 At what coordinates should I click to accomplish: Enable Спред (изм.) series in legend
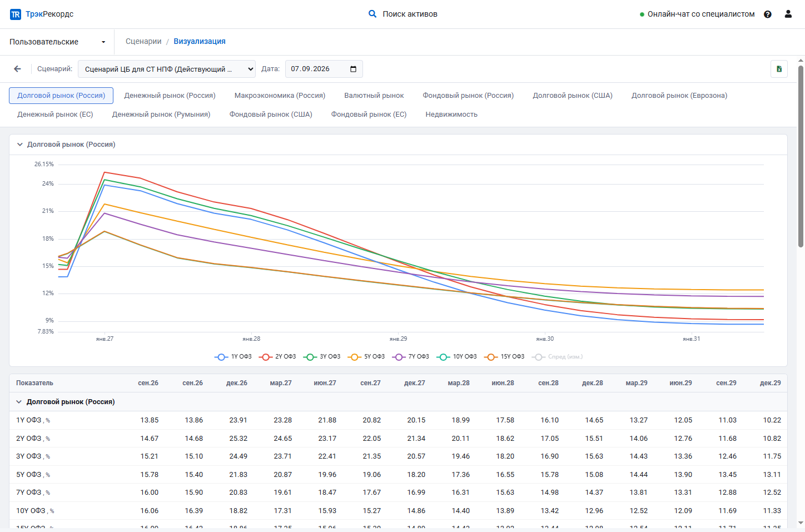[558, 357]
